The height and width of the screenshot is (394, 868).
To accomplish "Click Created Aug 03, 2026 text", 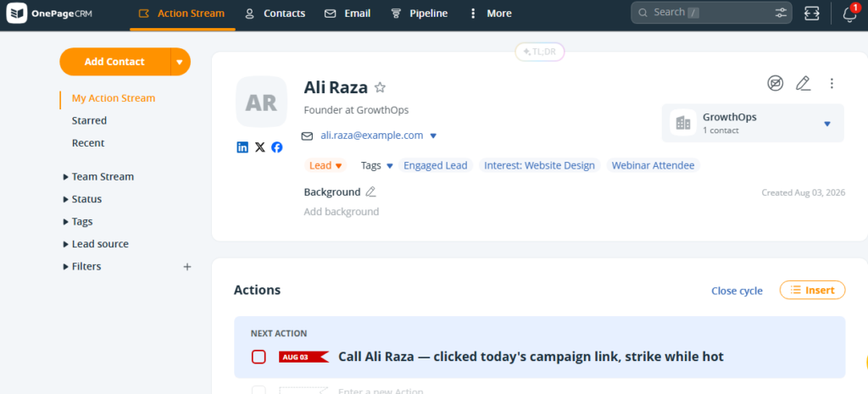I will 804,192.
